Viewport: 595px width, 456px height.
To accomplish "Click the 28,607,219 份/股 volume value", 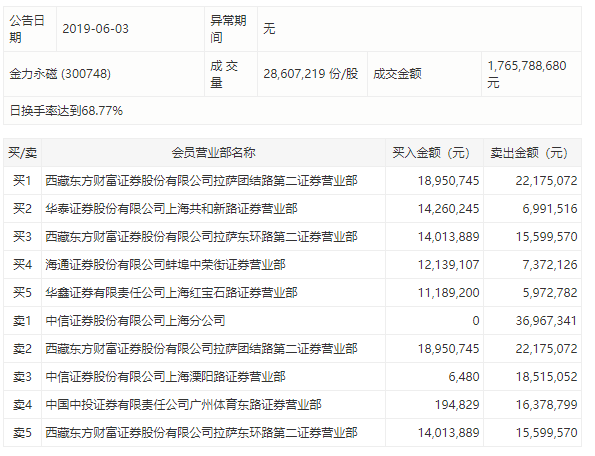I will [x=311, y=74].
